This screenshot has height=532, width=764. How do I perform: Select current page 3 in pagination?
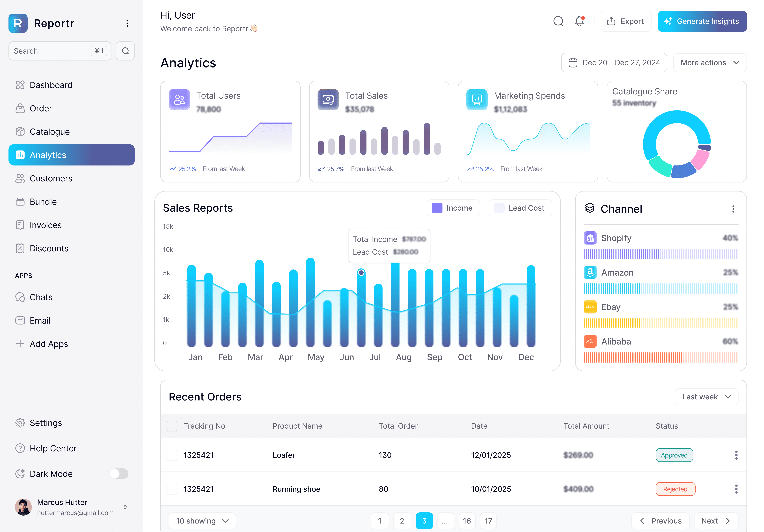424,521
